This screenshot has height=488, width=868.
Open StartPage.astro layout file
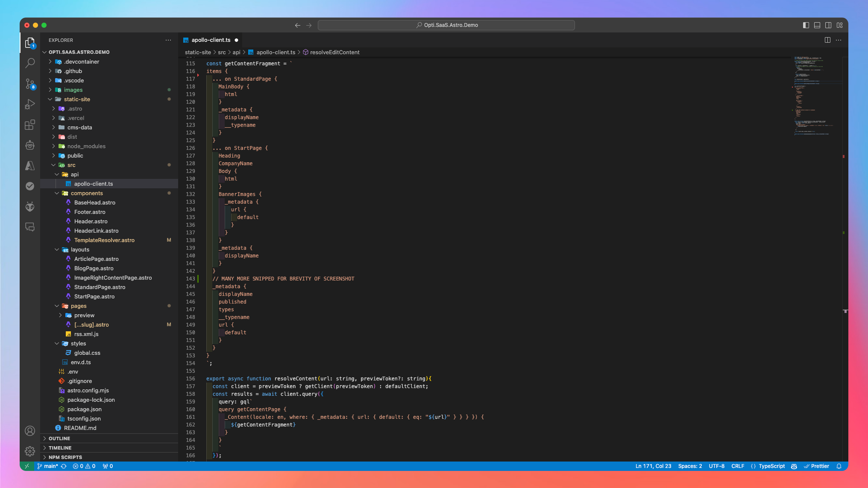pyautogui.click(x=94, y=296)
